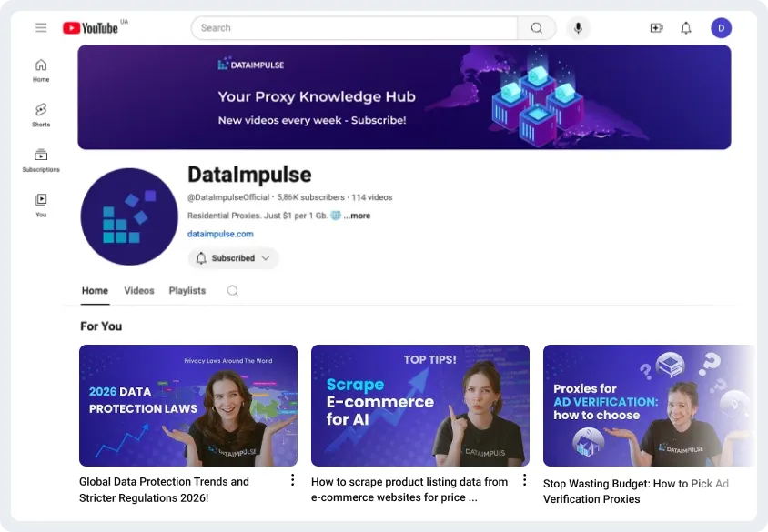
Task: Click the 114 videos text
Action: [372, 197]
